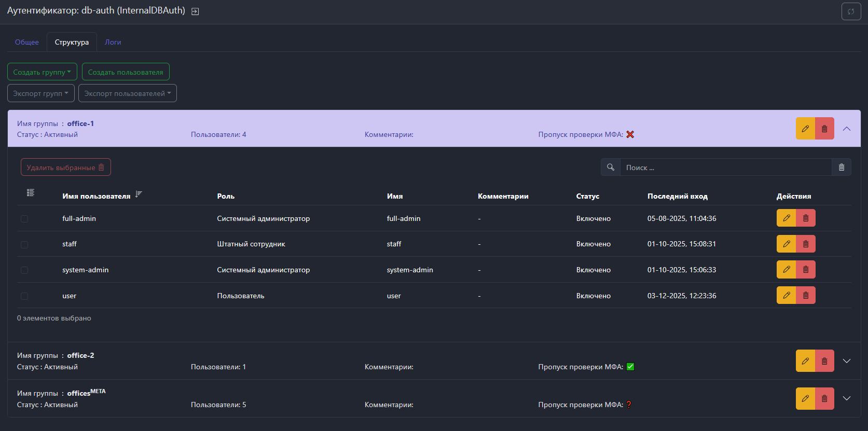Open the Создать группу dropdown
The image size is (868, 431).
point(42,72)
